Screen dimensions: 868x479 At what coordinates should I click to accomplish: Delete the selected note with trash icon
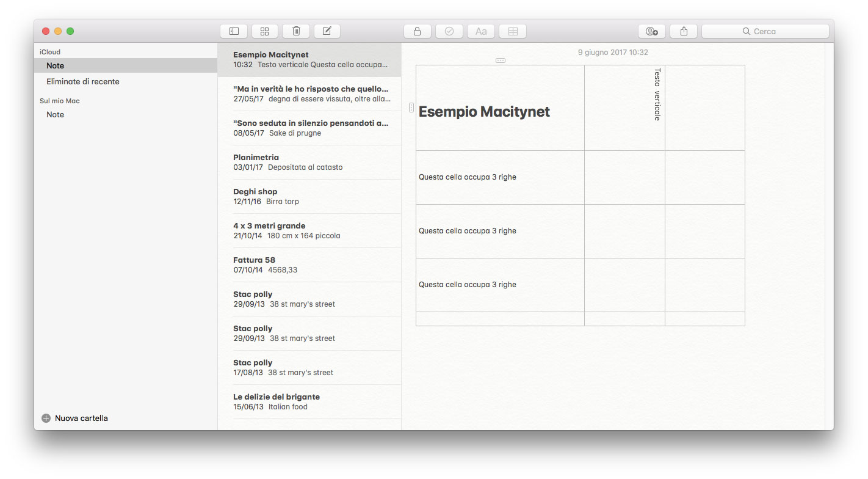point(296,31)
